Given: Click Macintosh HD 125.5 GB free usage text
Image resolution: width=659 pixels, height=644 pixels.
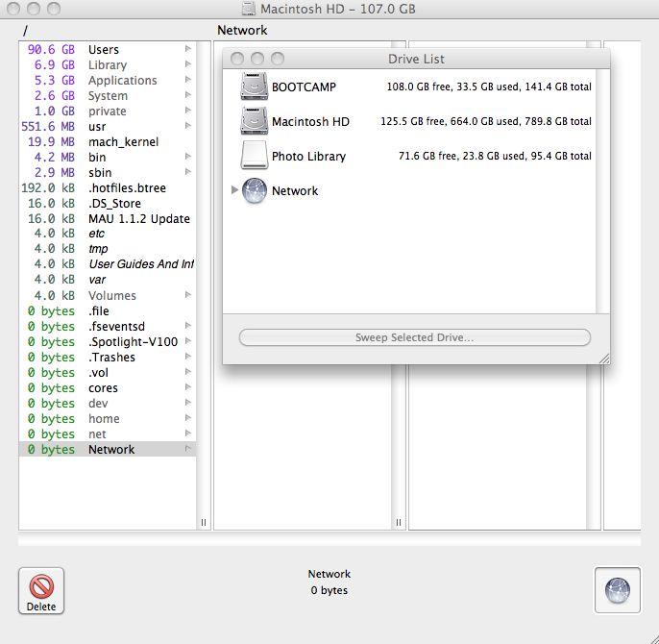Looking at the screenshot, I should coord(486,121).
